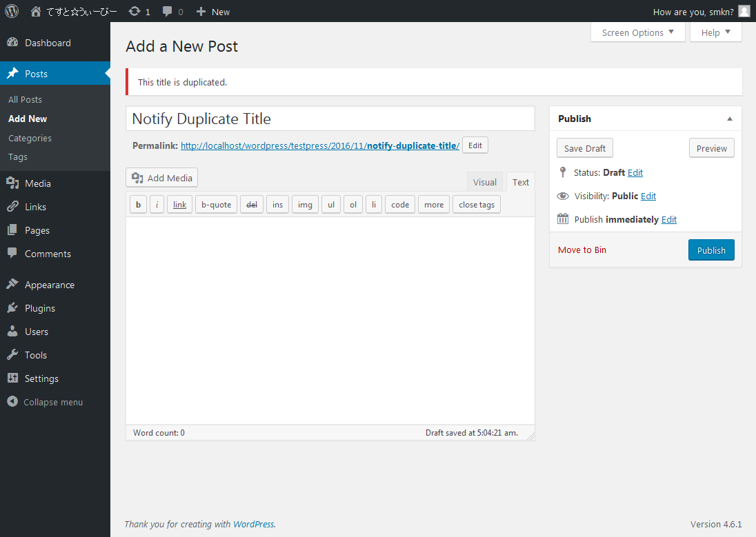Click the post title input field
756x537 pixels.
[330, 119]
